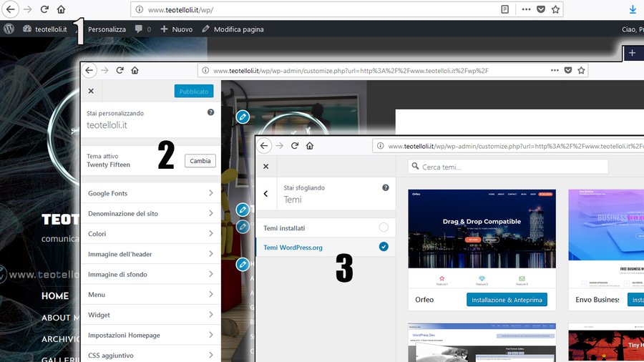The height and width of the screenshot is (362, 644).
Task: Click the help icon beside Stai personalizzando
Action: (210, 112)
